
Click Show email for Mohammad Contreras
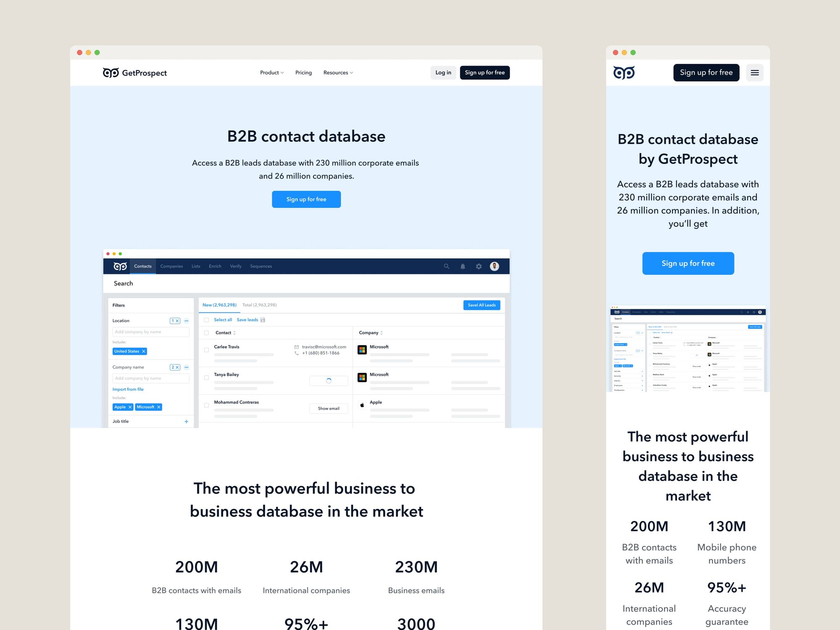tap(328, 408)
